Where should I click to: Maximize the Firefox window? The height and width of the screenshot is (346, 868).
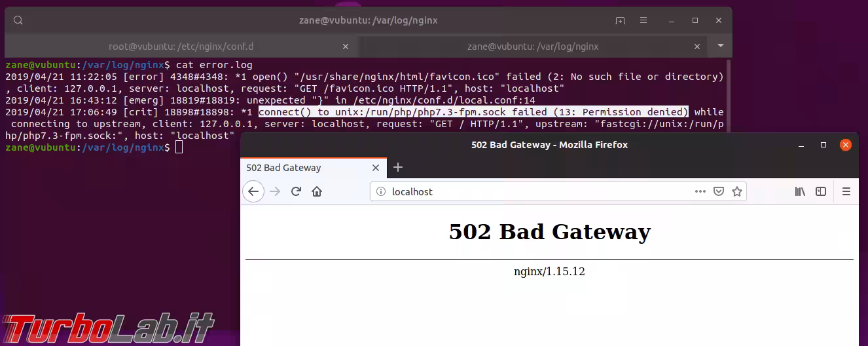[823, 145]
